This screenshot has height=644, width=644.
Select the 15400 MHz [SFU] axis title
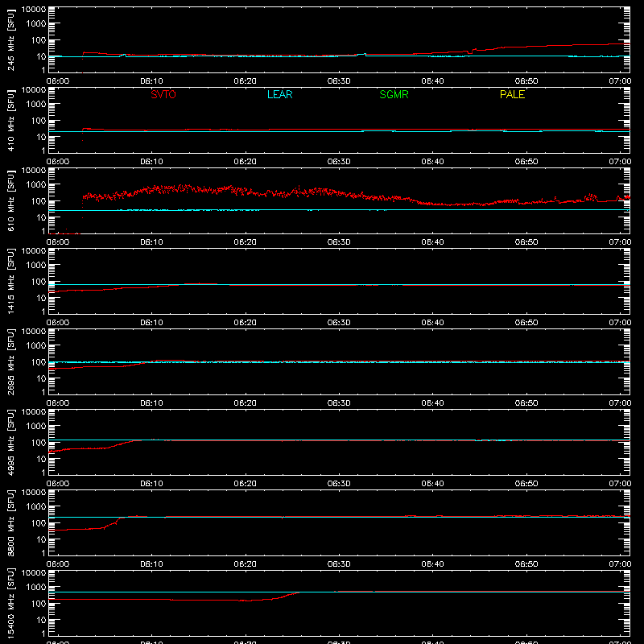coord(11,604)
